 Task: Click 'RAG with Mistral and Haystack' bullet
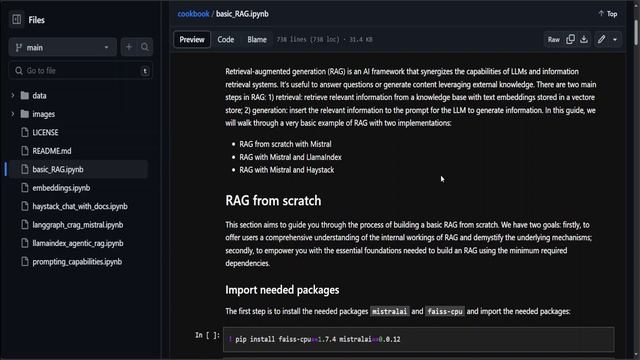tap(287, 170)
